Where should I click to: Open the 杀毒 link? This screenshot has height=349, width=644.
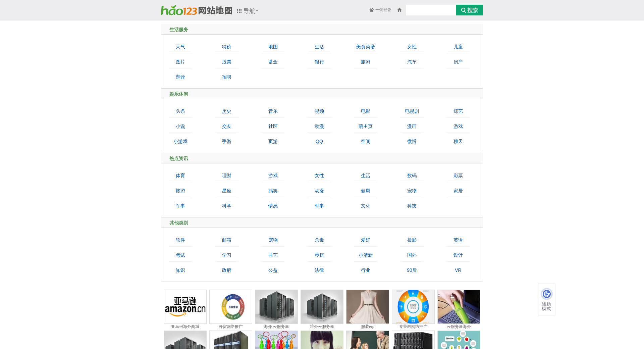pyautogui.click(x=319, y=240)
